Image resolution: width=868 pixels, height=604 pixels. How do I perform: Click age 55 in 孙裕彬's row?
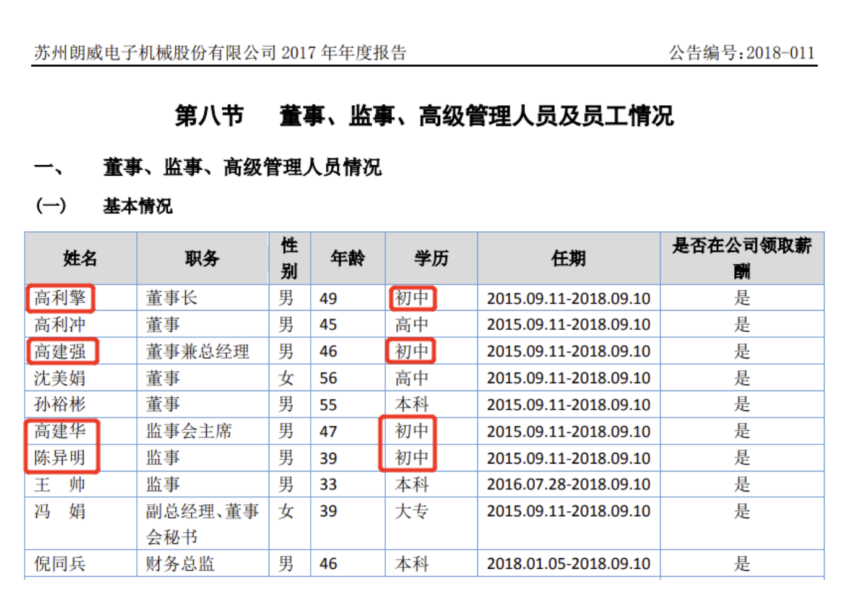[328, 405]
